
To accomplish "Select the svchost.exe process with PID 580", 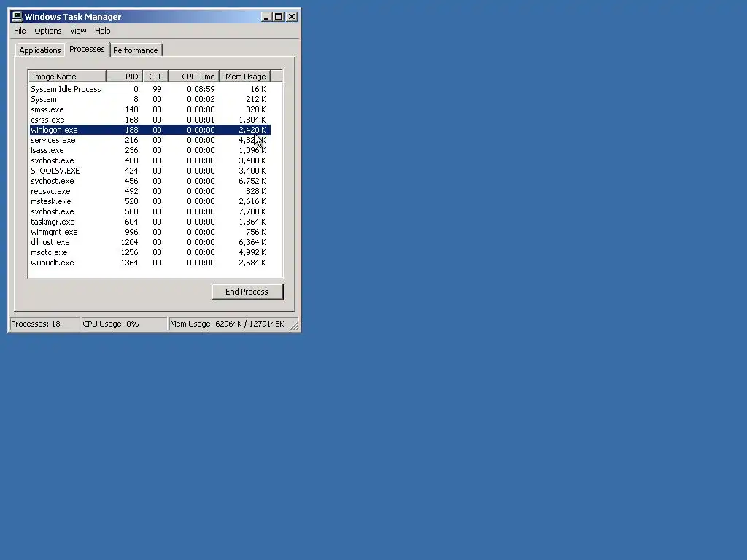I will click(150, 212).
